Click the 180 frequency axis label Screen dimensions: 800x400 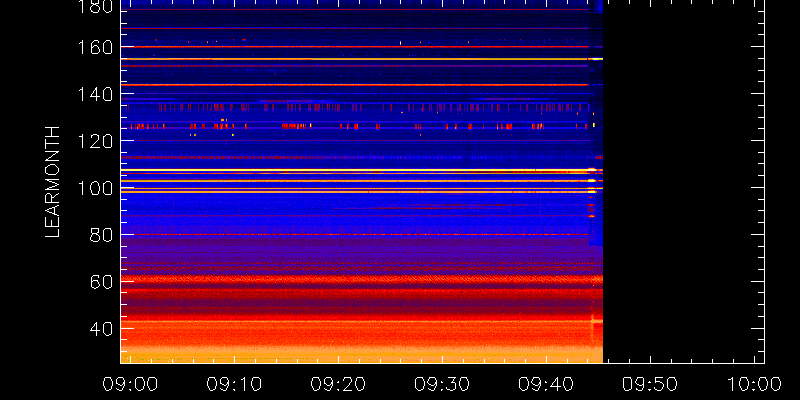click(x=95, y=7)
